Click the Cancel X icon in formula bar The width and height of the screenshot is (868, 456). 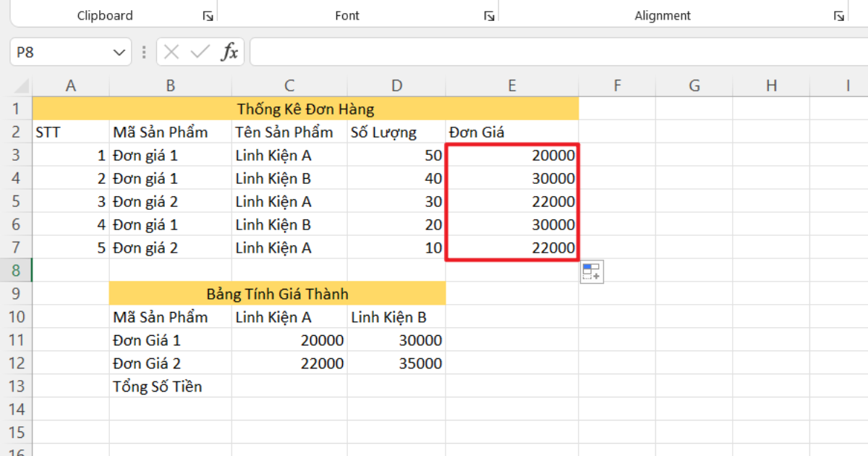[171, 52]
